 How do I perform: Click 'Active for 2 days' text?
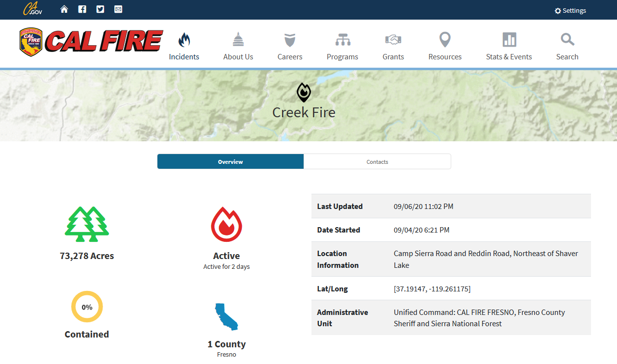coord(227,267)
